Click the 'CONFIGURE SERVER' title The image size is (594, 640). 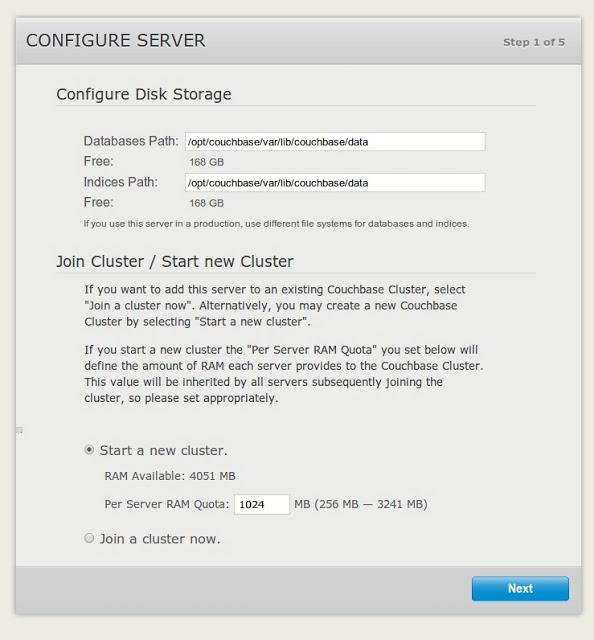pos(116,40)
